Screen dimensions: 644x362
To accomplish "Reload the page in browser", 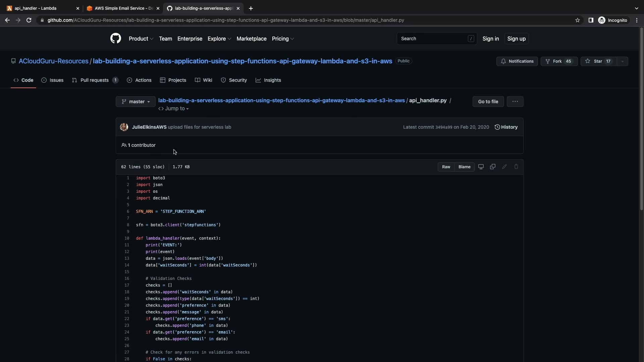I will click(29, 20).
